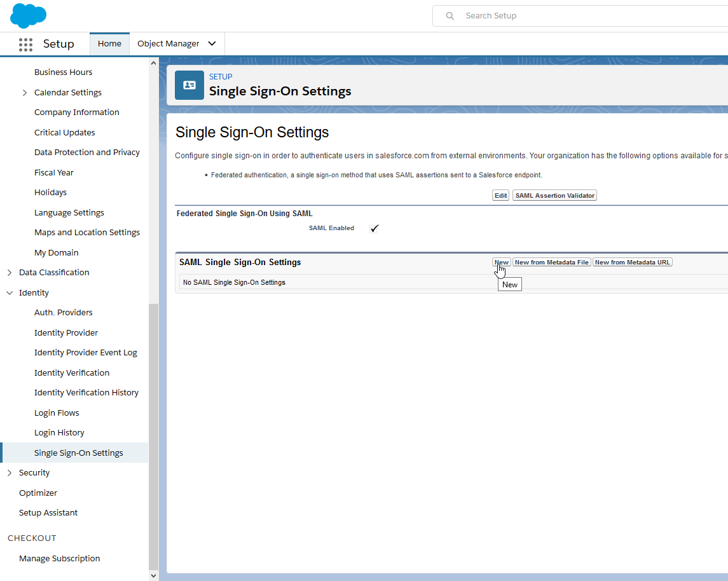Click the sidebar scroll down arrow

click(x=153, y=575)
